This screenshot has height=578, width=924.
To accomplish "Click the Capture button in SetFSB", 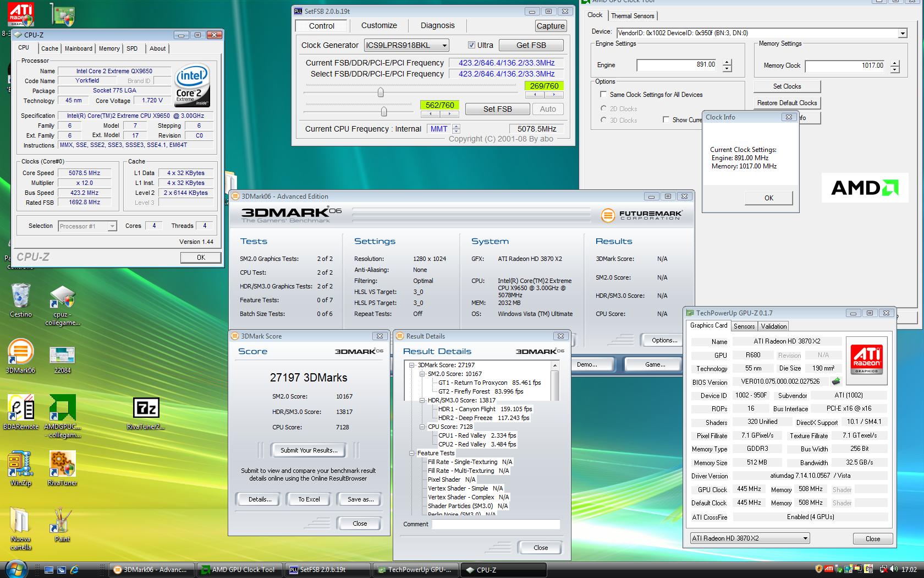I will coord(551,26).
